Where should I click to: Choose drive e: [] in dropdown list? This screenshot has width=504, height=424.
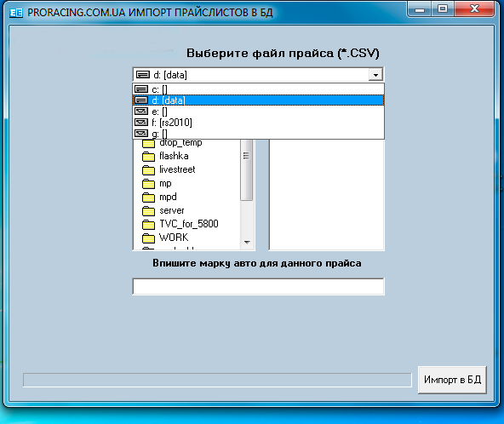pyautogui.click(x=259, y=112)
